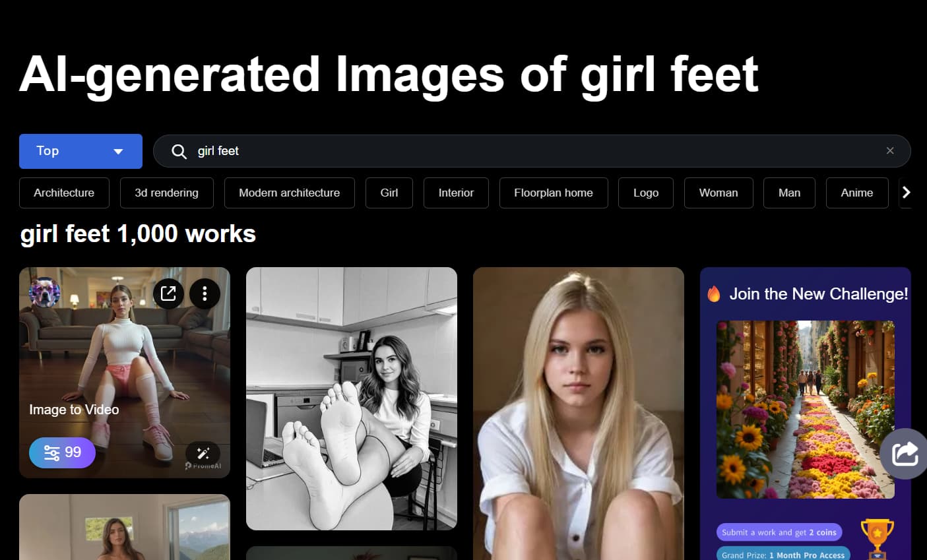
Task: Click the Grand Prize 1 Month Pro Access badge
Action: 783,555
